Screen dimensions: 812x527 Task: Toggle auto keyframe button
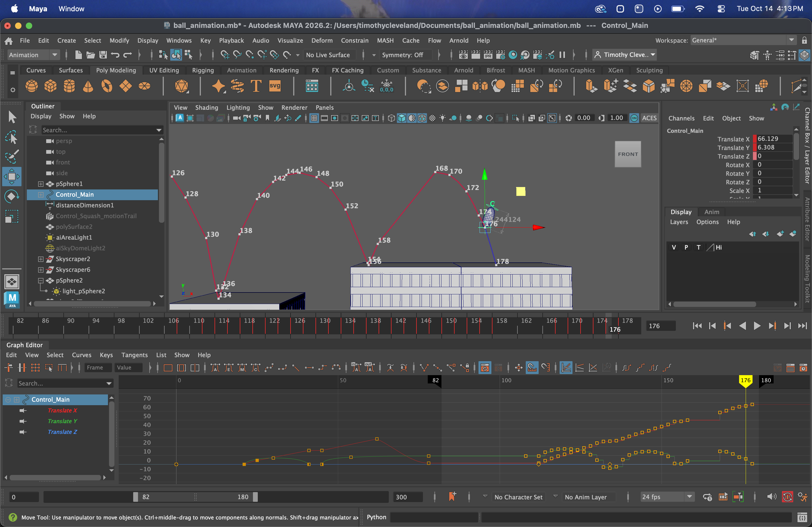(787, 497)
